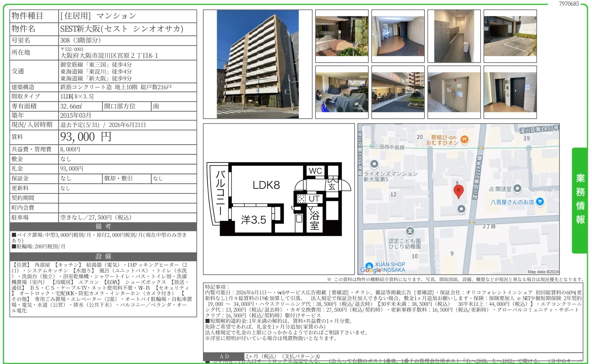
Task: Open the elevator hall thumbnail photo
Action: point(510,92)
